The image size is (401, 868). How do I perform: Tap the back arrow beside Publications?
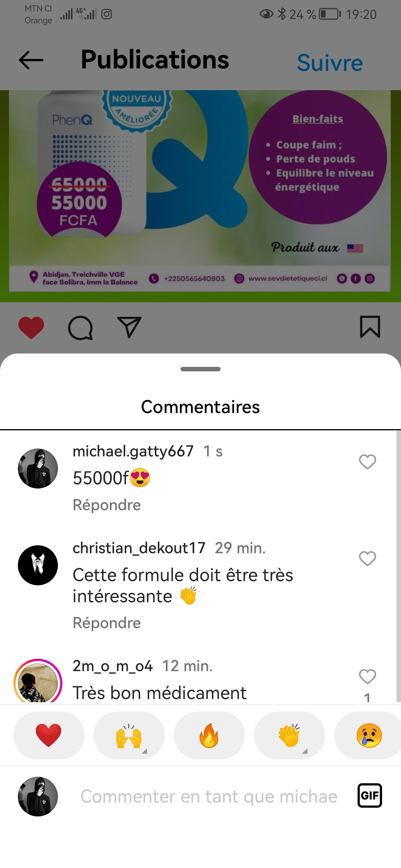point(31,60)
